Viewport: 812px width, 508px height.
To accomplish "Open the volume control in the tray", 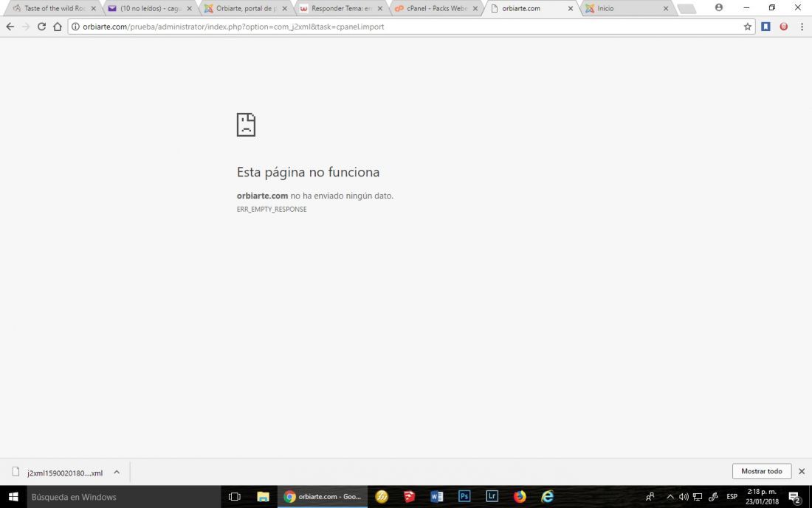I will pyautogui.click(x=684, y=497).
